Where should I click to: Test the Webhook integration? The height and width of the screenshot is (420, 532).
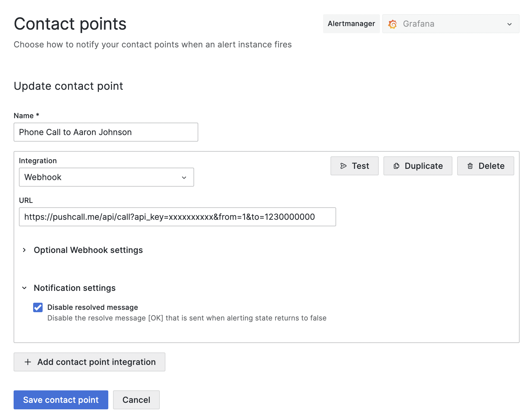[x=354, y=166]
